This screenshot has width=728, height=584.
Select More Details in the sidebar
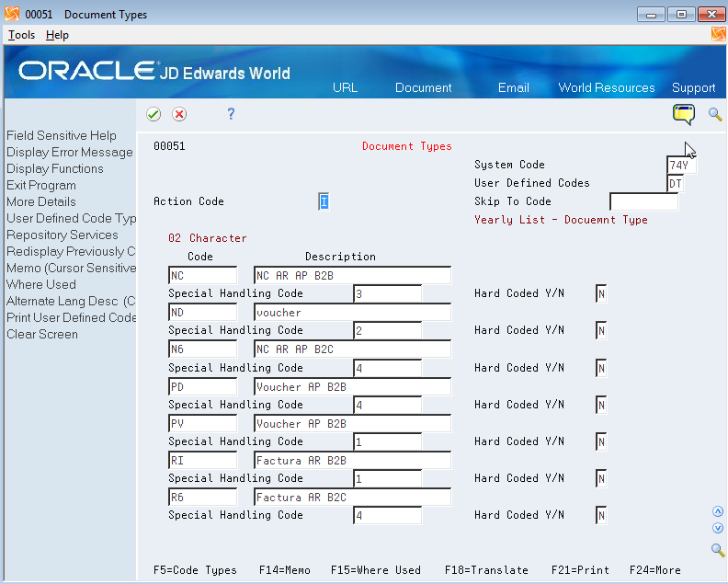point(41,201)
